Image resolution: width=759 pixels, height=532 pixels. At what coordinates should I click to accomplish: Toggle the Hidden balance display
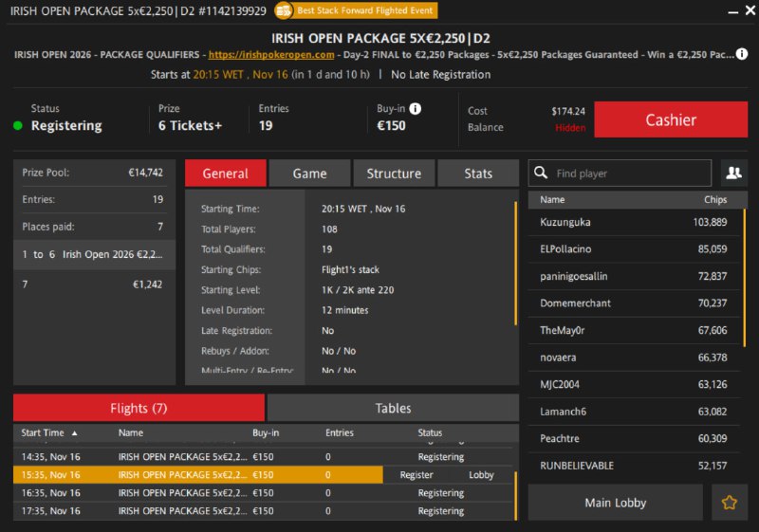point(570,128)
